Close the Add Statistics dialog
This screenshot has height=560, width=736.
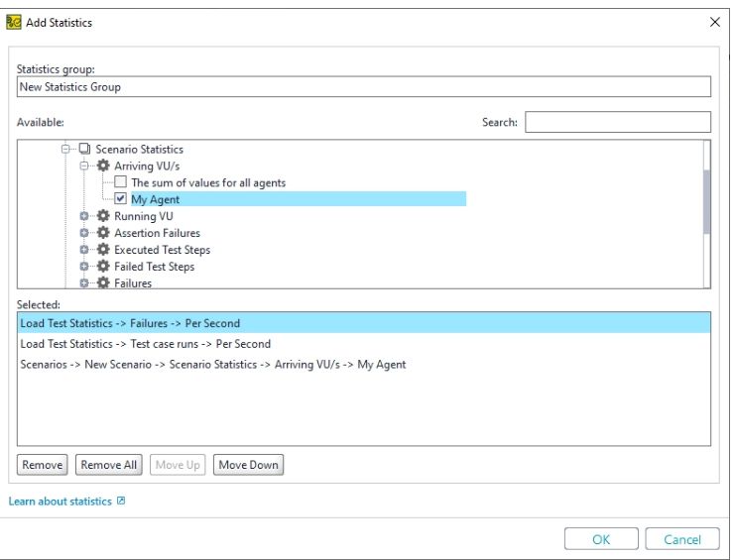click(x=715, y=22)
